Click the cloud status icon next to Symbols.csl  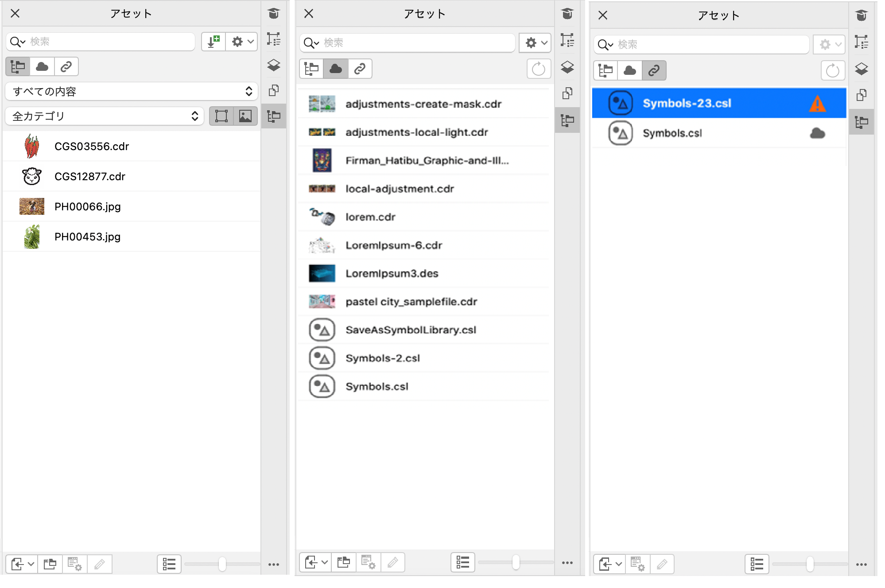[817, 133]
